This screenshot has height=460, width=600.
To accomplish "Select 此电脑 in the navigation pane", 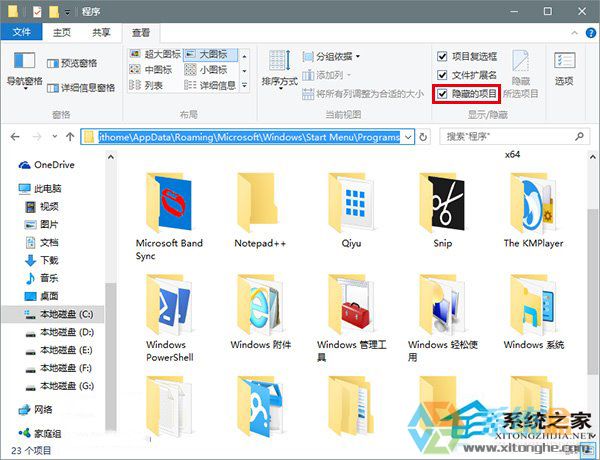I will (40, 188).
